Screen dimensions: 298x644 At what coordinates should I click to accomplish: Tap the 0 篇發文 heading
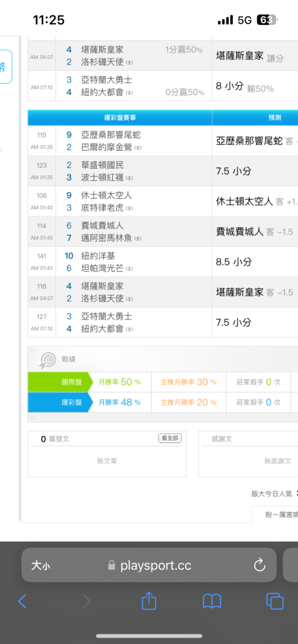[55, 439]
